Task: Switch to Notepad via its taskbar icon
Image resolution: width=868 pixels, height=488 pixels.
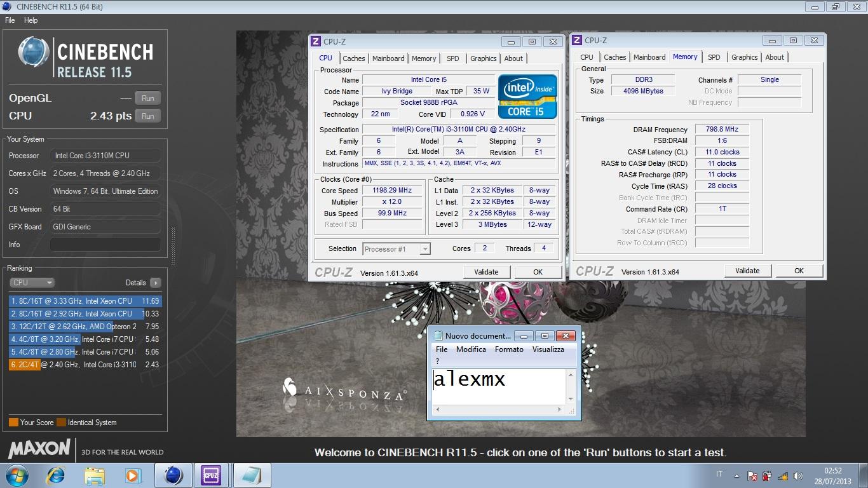Action: tap(252, 475)
